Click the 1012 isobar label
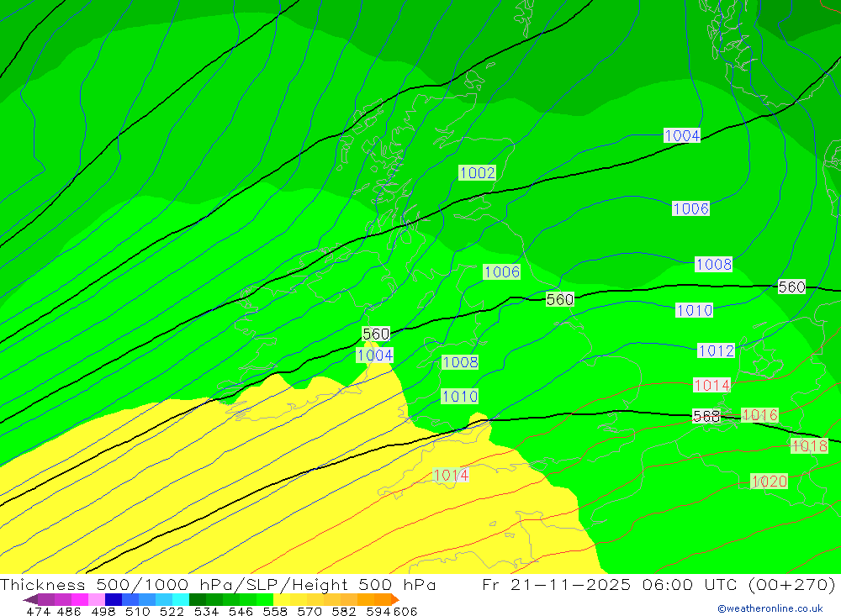This screenshot has width=841, height=616. pos(716,350)
